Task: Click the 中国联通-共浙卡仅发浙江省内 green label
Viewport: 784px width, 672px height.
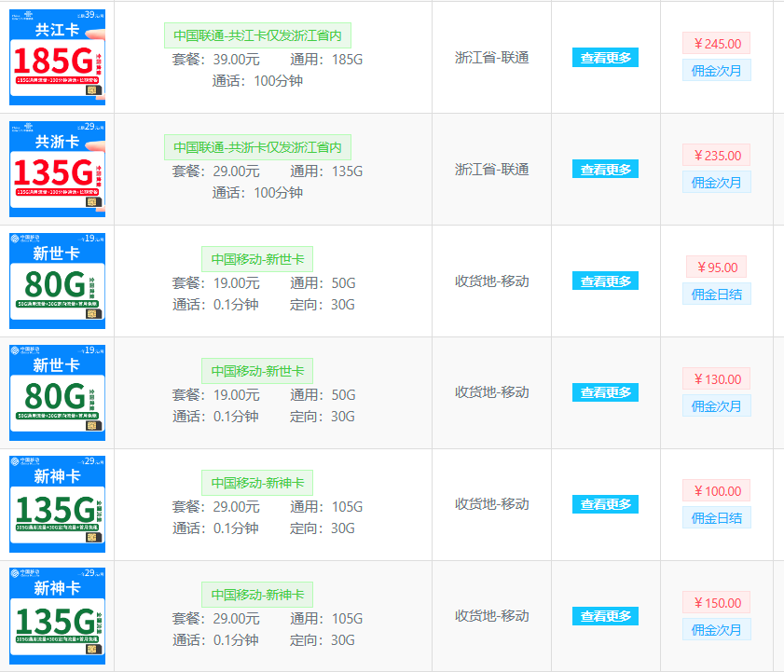Action: [256, 146]
